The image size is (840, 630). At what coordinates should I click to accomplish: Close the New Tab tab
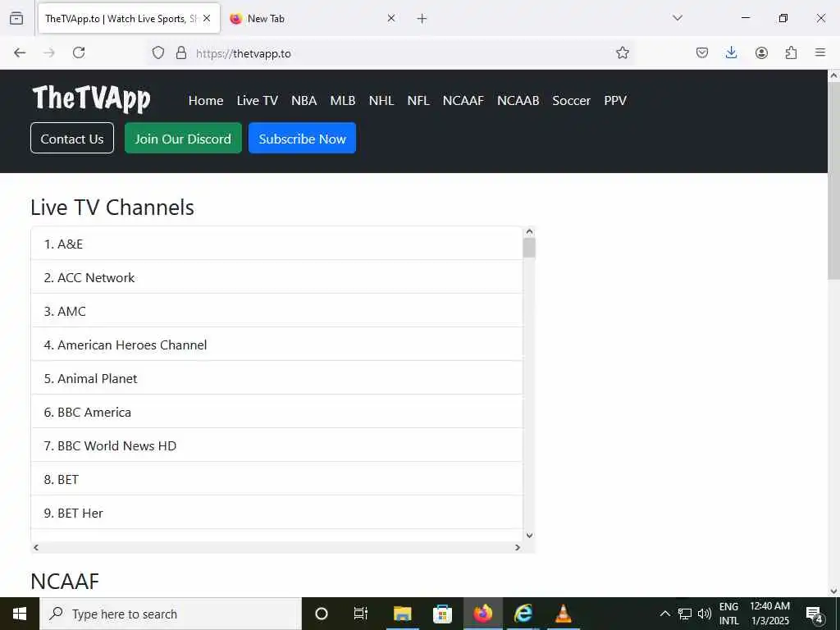pyautogui.click(x=391, y=18)
